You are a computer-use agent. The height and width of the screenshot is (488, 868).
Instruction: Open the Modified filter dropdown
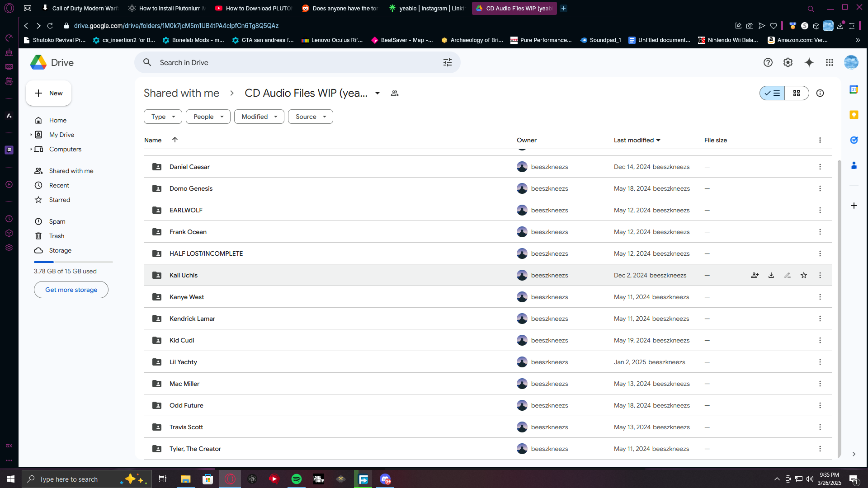click(259, 117)
